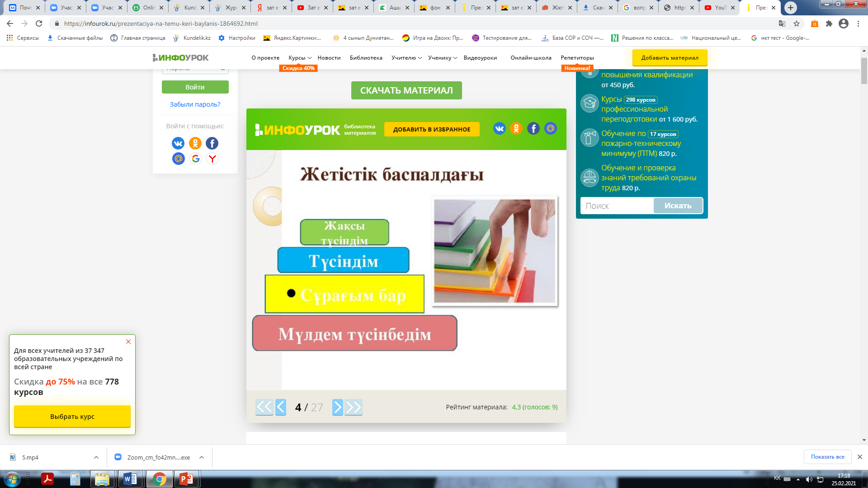
Task: Click the Забыли пароль? link
Action: pyautogui.click(x=195, y=104)
